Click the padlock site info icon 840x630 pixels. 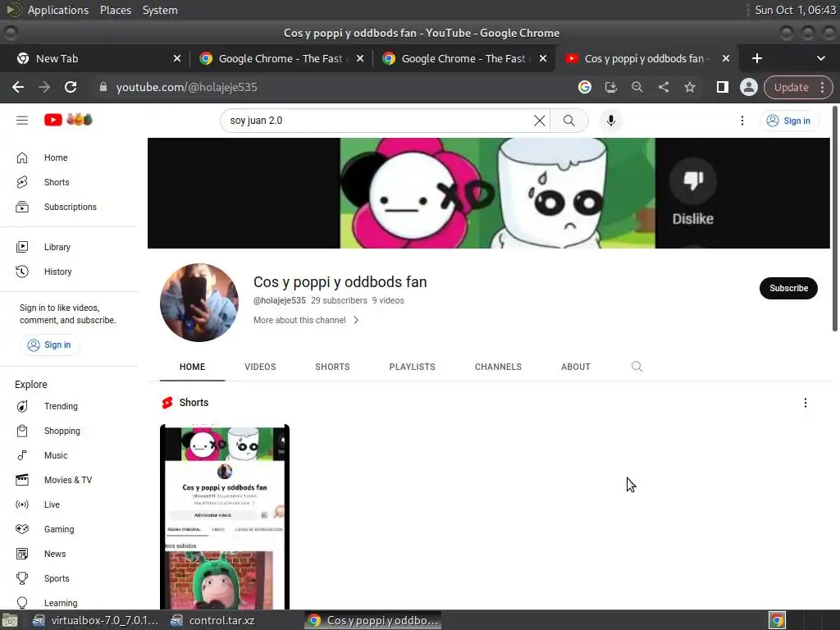(103, 87)
